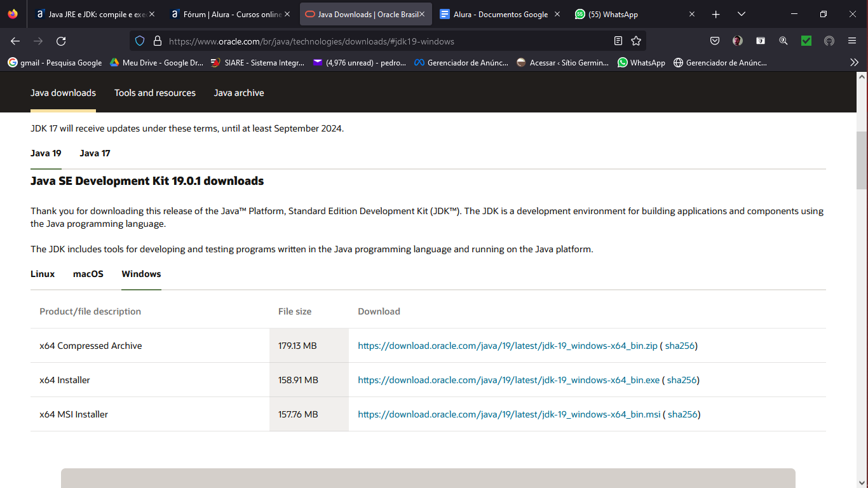Screen dimensions: 868x488
Task: Open the Bitwarden shield extension
Action: pos(761,41)
